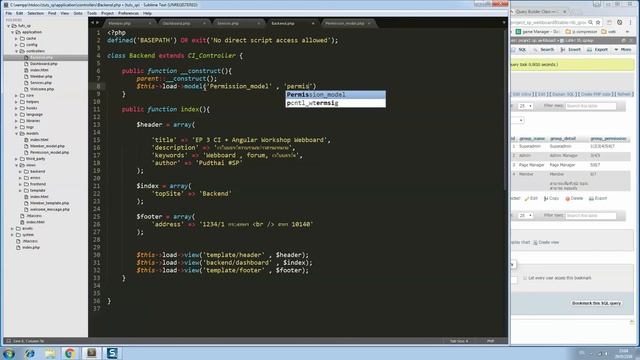The height and width of the screenshot is (360, 640).
Task: Select Member_template.php in the sidebar
Action: tap(49, 203)
